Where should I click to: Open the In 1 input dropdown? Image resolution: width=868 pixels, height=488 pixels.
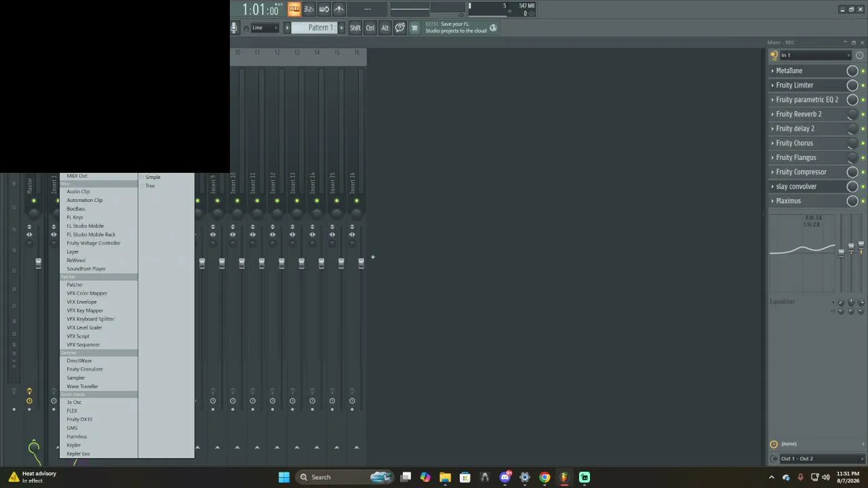point(814,56)
